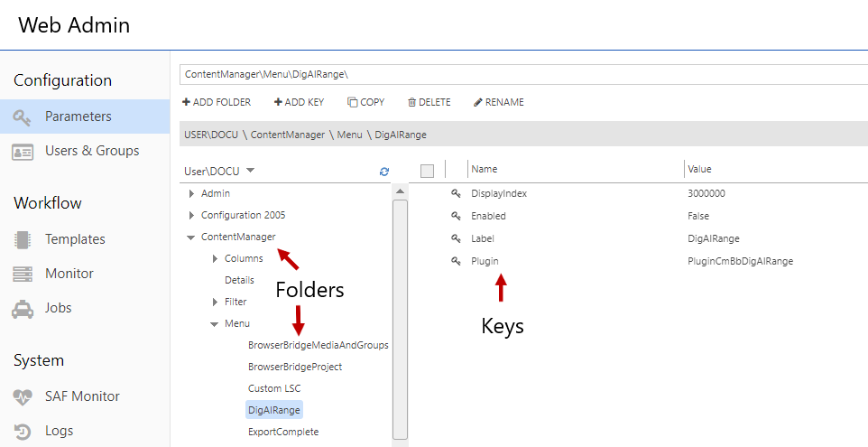
Task: Click the path input field at top
Action: pyautogui.click(x=523, y=73)
